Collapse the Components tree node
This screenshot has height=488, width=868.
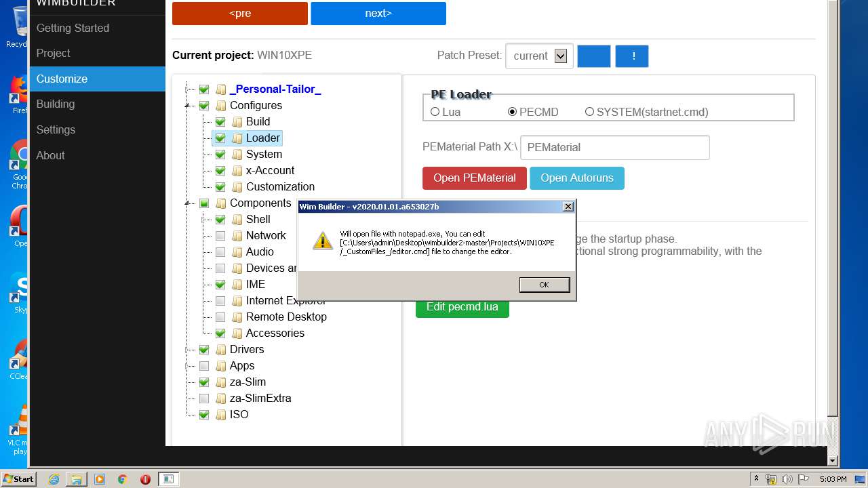[x=188, y=203]
